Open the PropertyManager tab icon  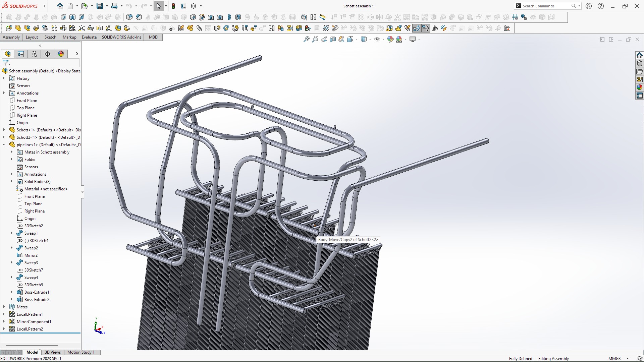pos(21,54)
